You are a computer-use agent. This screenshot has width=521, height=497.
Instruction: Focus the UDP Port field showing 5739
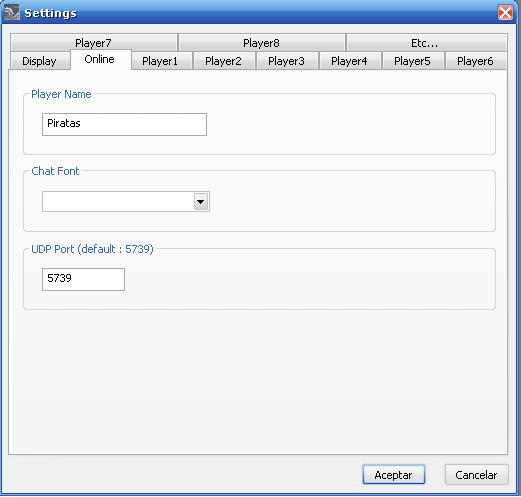(x=83, y=279)
